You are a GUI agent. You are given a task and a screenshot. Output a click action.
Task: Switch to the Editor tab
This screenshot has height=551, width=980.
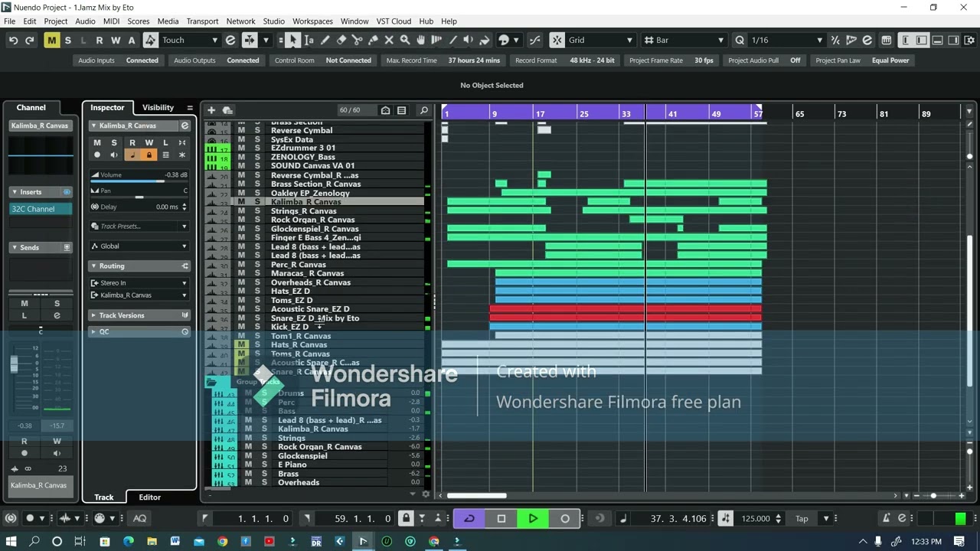pyautogui.click(x=150, y=497)
